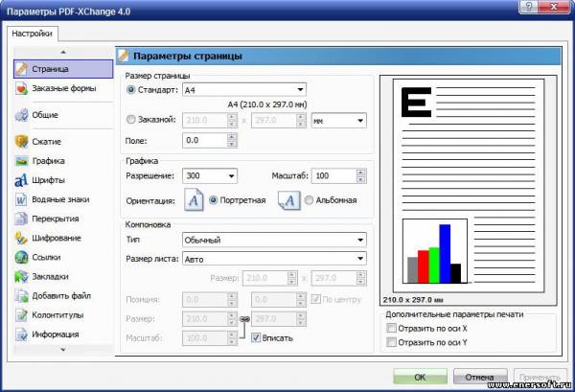Click the 210.0 x 297.0 мм preview caption
This screenshot has width=575, height=392.
(x=413, y=300)
